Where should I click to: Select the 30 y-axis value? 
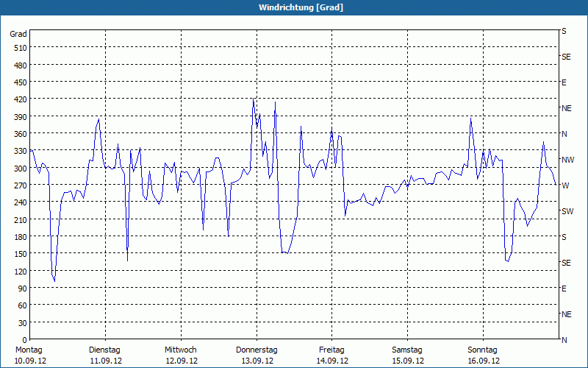point(23,323)
